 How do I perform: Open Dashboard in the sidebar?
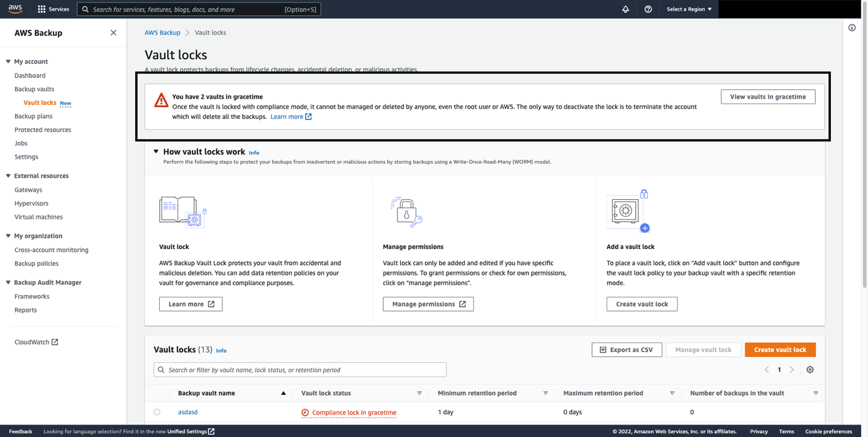tap(30, 75)
